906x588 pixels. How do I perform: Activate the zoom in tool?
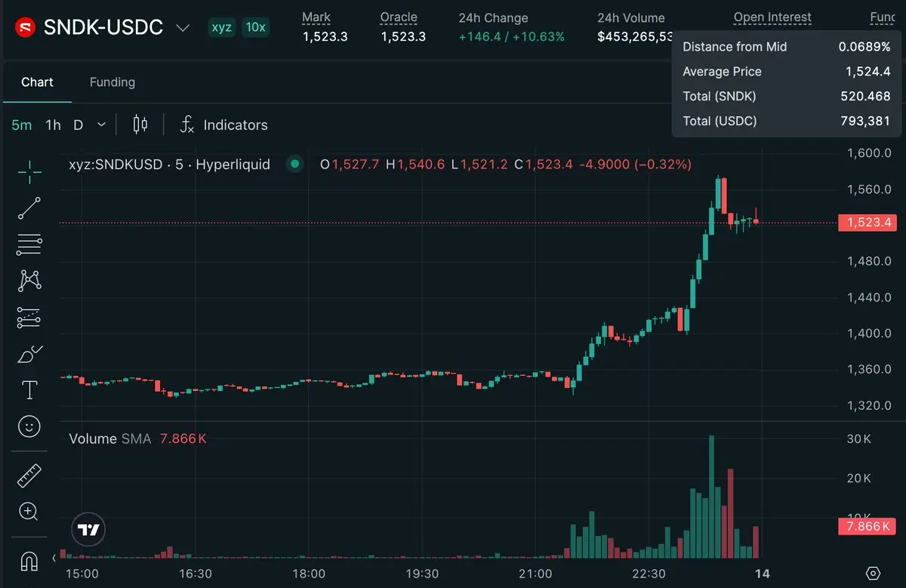[x=29, y=512]
